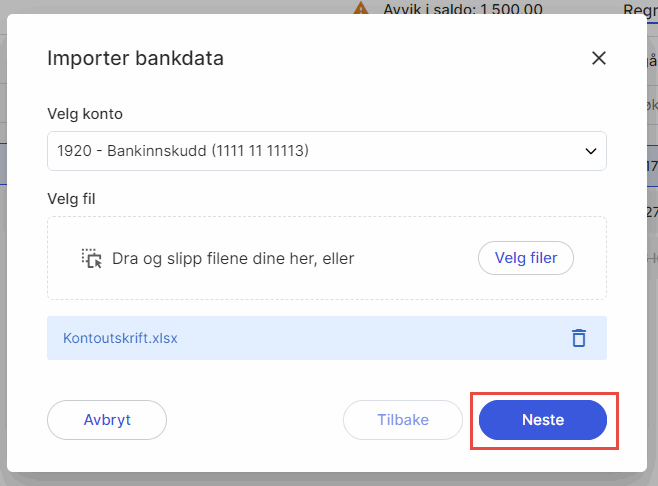Click the 1920 - Bankinnskudd account text
Screen dimensions: 658x486
pyautogui.click(x=183, y=151)
